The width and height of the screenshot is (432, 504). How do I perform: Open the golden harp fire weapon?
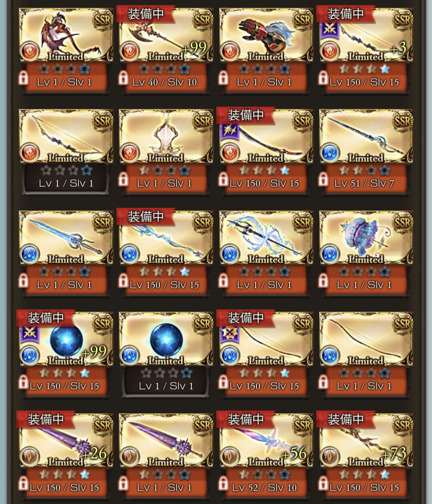pos(166,136)
